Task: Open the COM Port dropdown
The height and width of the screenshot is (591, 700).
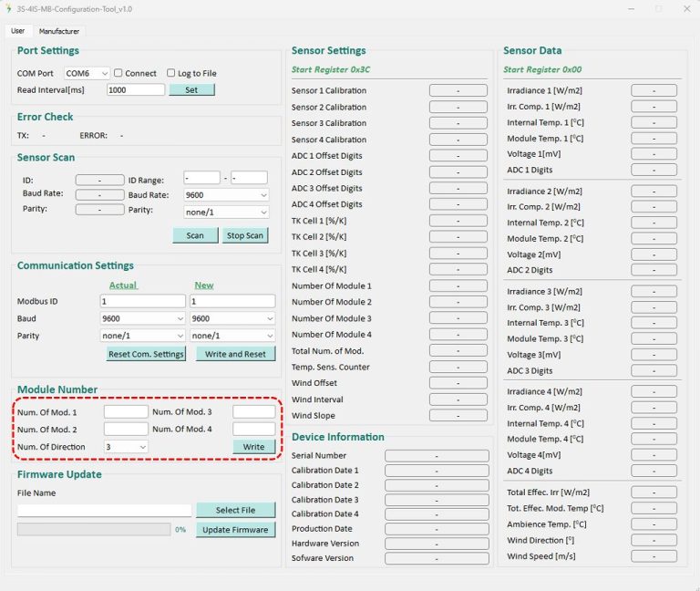Action: coord(87,73)
